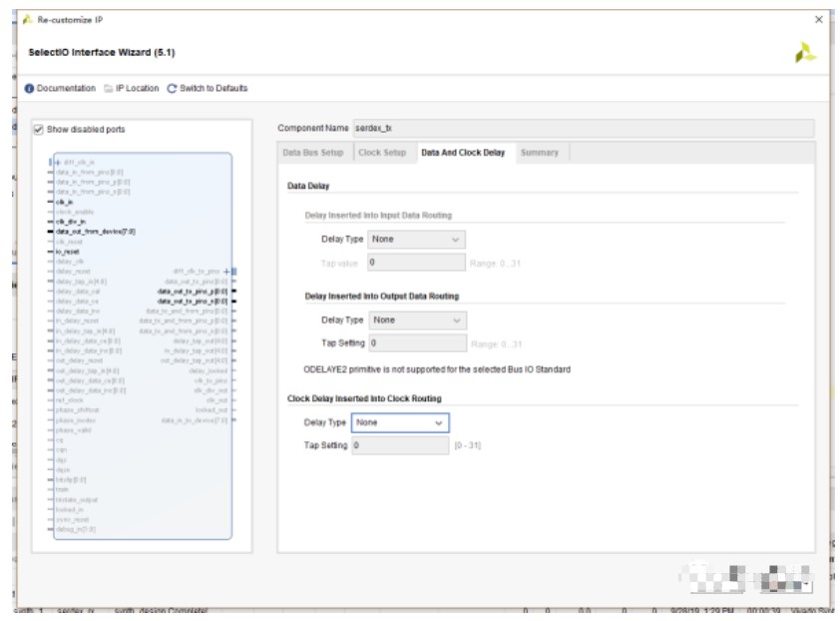Click the IP Location link text
This screenshot has width=840, height=621.
[x=137, y=89]
